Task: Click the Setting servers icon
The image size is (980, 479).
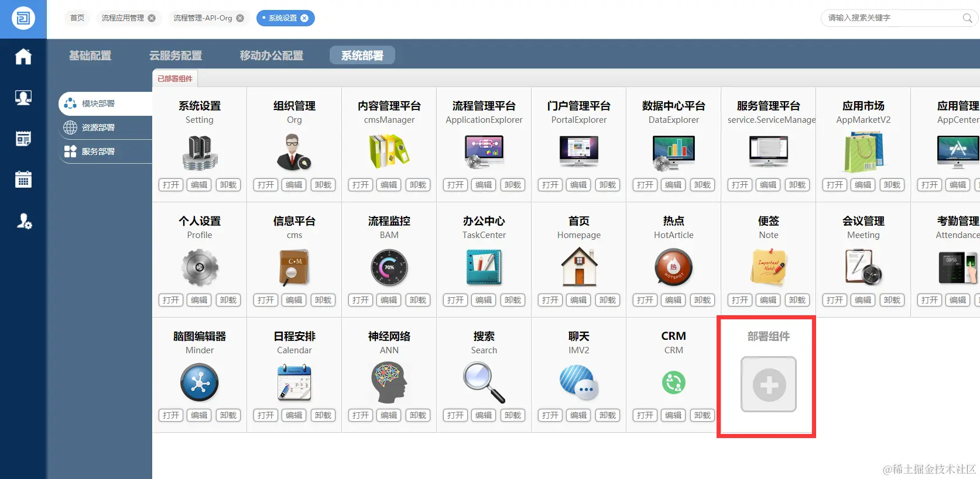Action: pos(200,153)
